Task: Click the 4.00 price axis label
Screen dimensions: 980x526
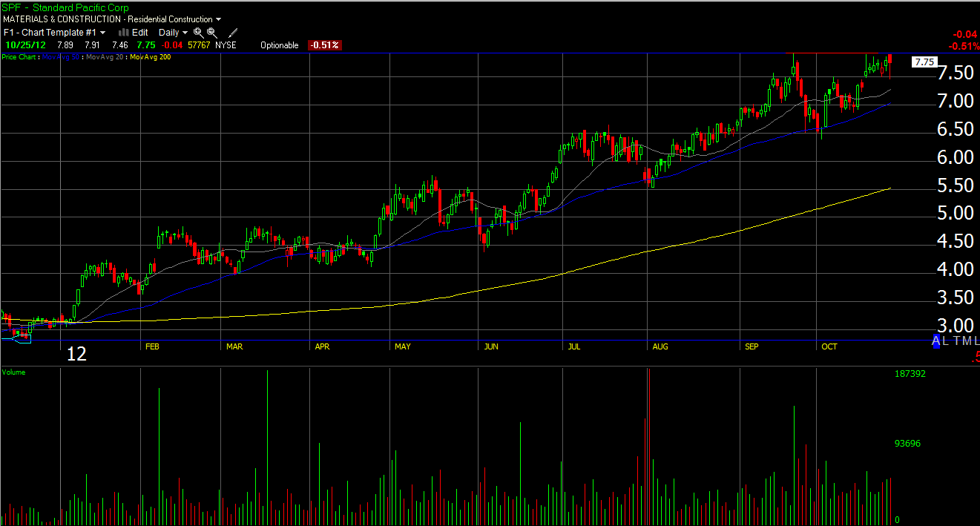Action: (956, 269)
